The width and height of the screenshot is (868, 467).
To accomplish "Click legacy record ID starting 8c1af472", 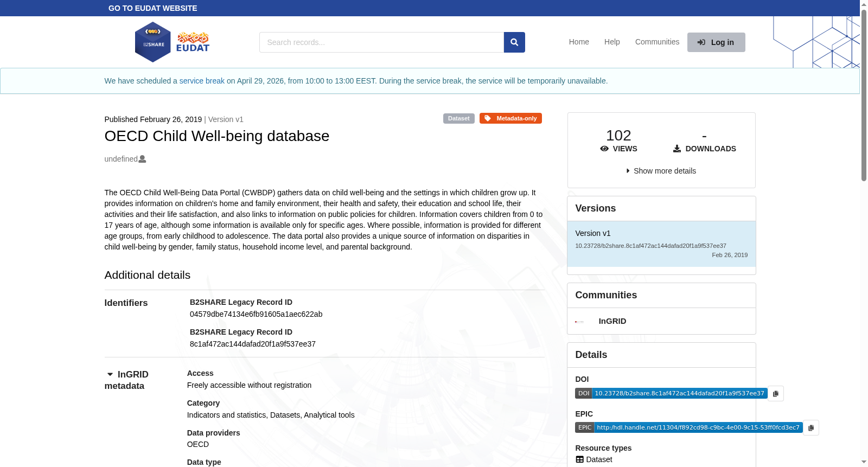I will [x=253, y=344].
